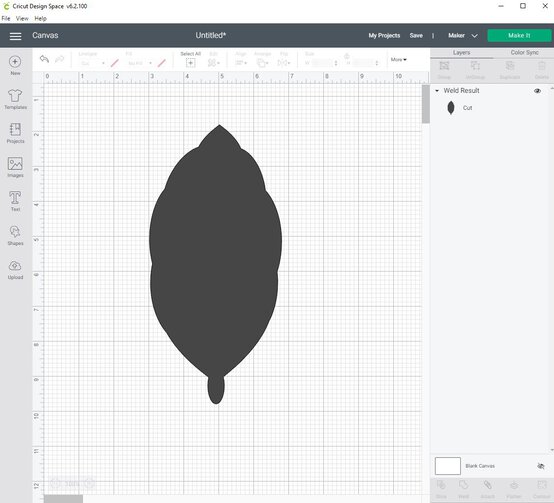554x503 pixels.
Task: Click the Blank Canvas white swatch
Action: 448,466
